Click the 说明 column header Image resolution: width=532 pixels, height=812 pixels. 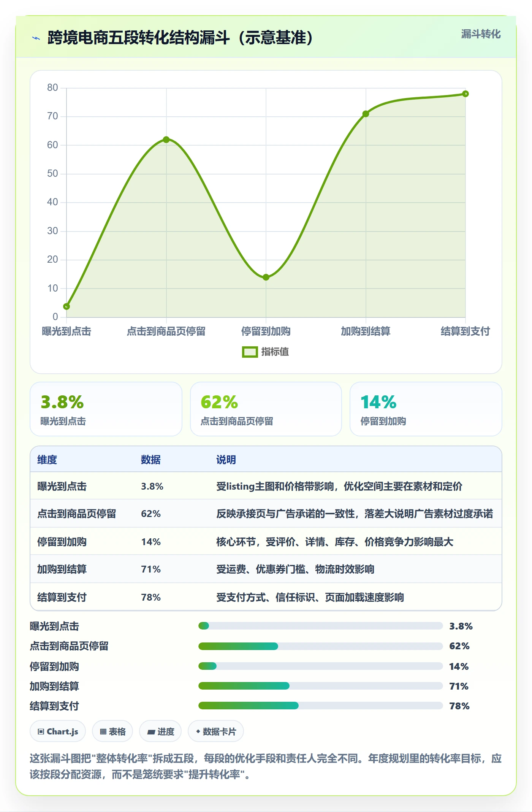tap(226, 460)
